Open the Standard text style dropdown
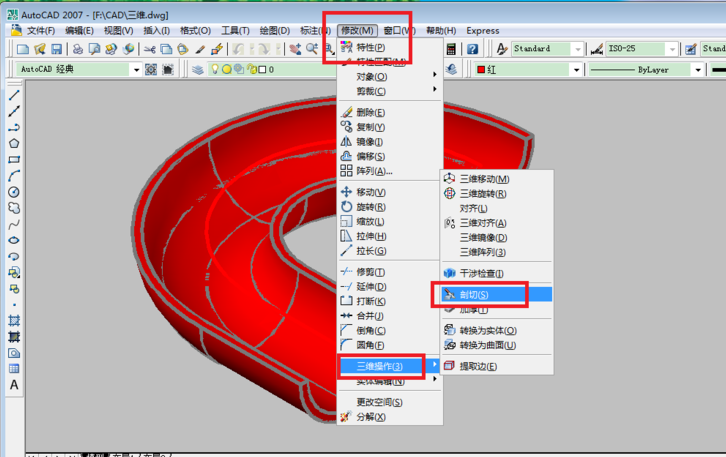This screenshot has height=457, width=726. pos(578,49)
